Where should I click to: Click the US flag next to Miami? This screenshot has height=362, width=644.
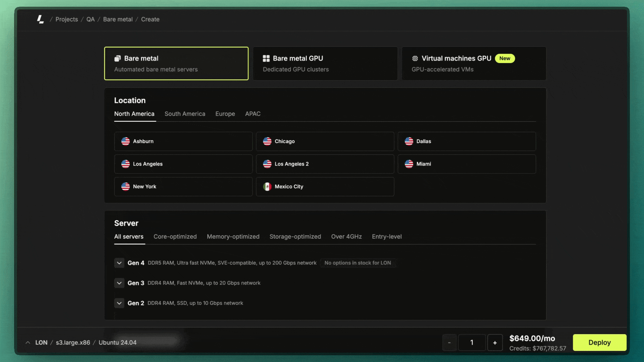point(409,164)
